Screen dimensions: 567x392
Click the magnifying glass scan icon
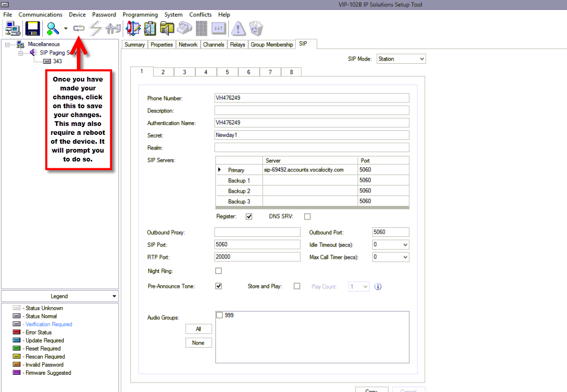pyautogui.click(x=53, y=28)
